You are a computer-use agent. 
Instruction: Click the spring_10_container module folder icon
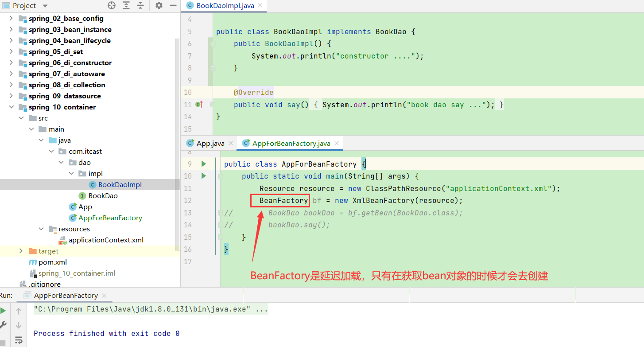pyautogui.click(x=23, y=107)
